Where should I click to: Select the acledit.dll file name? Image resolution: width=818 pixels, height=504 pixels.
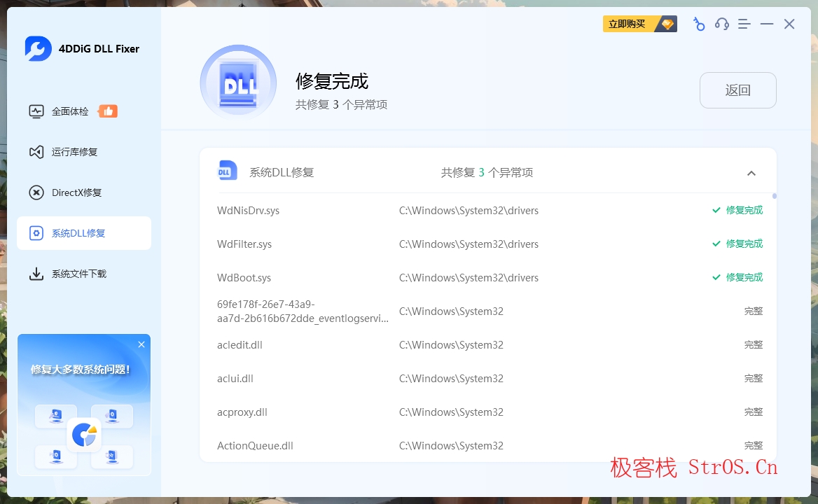click(240, 345)
